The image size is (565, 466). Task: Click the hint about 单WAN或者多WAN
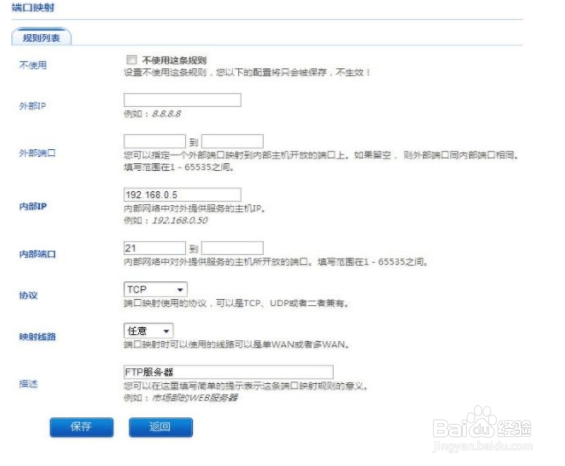click(x=236, y=345)
